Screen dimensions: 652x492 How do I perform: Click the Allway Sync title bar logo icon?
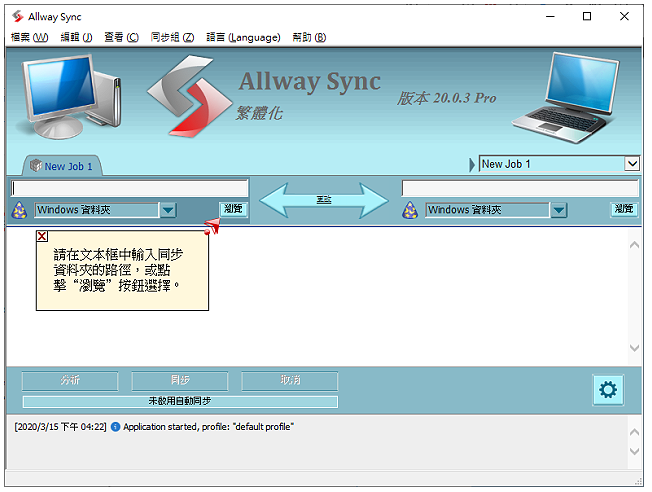[x=17, y=17]
